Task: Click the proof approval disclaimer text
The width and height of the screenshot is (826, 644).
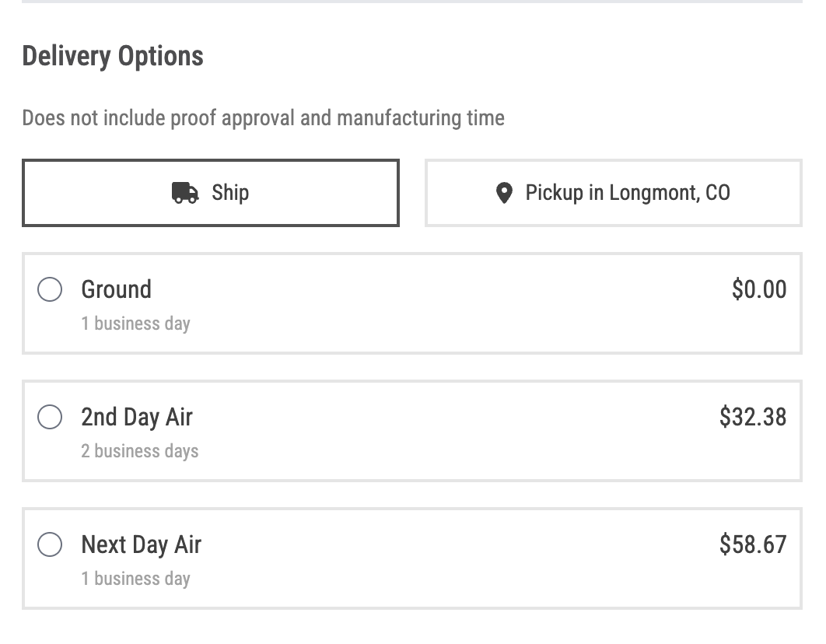Action: tap(264, 118)
